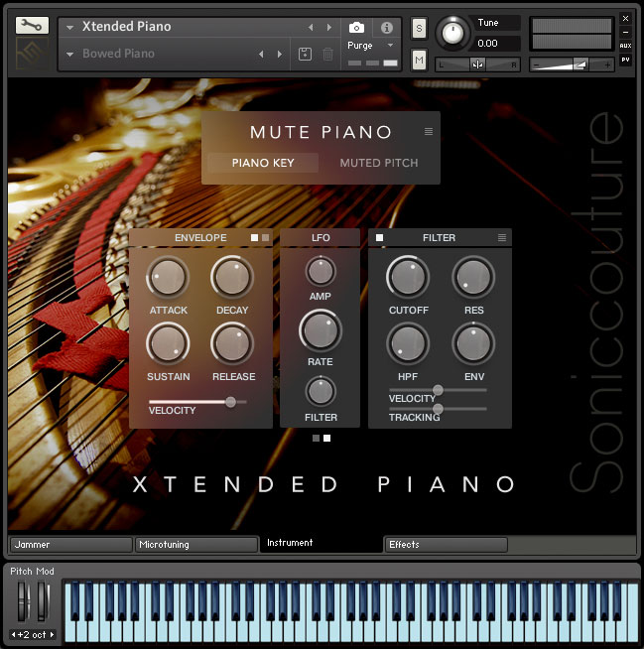Image resolution: width=644 pixels, height=649 pixels.
Task: Click the HPF knob
Action: (408, 343)
